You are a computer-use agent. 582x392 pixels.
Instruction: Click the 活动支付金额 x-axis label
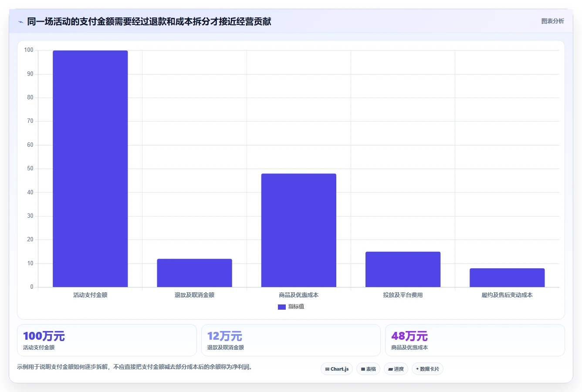point(90,295)
